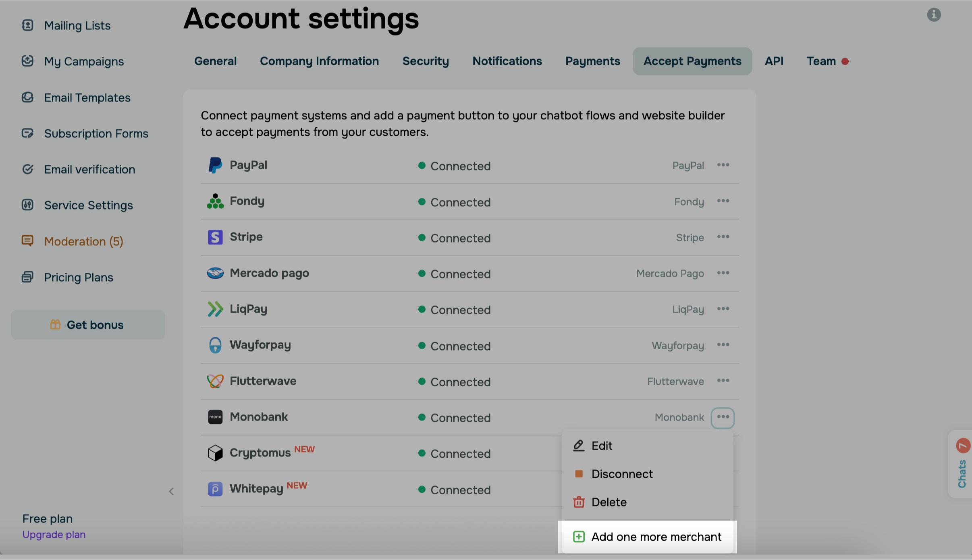972x560 pixels.
Task: Choose Delete in the Monobank menu
Action: 609,502
